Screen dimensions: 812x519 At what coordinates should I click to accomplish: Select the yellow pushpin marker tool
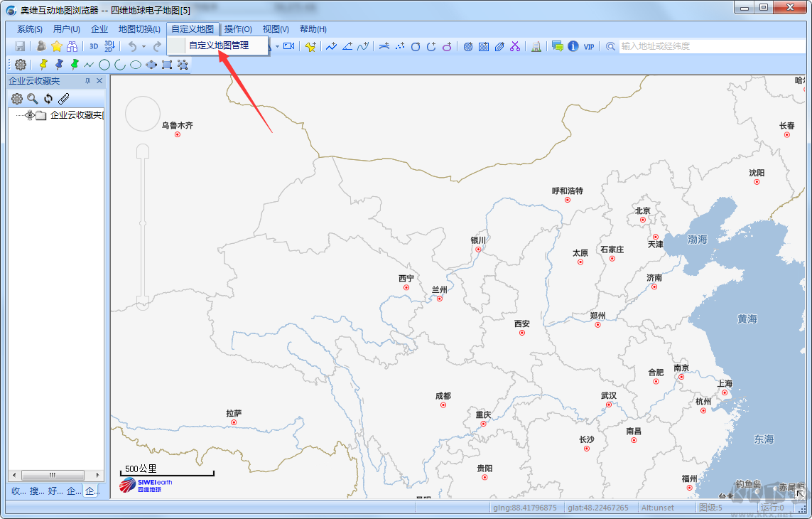point(43,65)
